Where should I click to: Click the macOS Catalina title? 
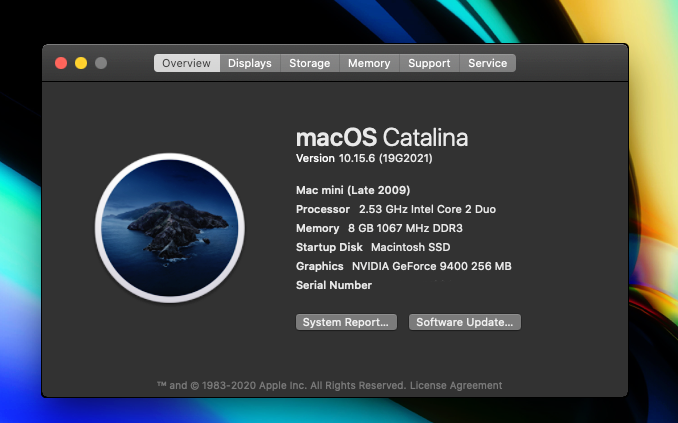382,138
